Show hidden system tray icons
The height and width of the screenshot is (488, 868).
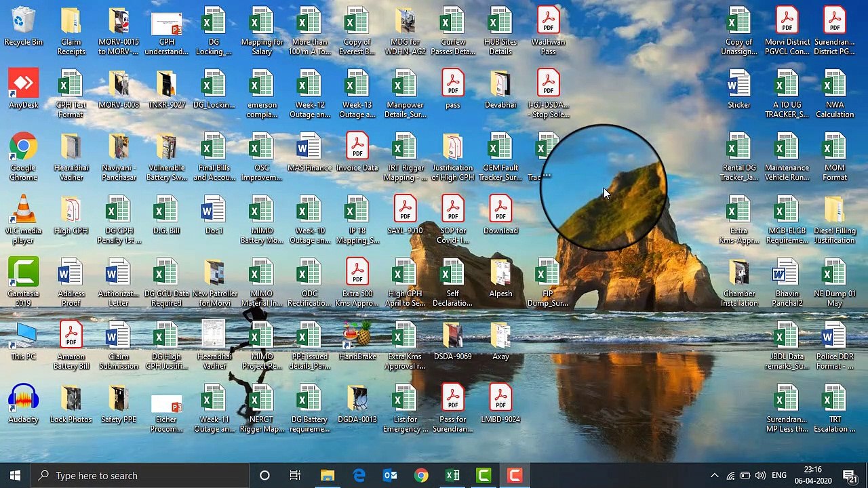click(x=714, y=475)
